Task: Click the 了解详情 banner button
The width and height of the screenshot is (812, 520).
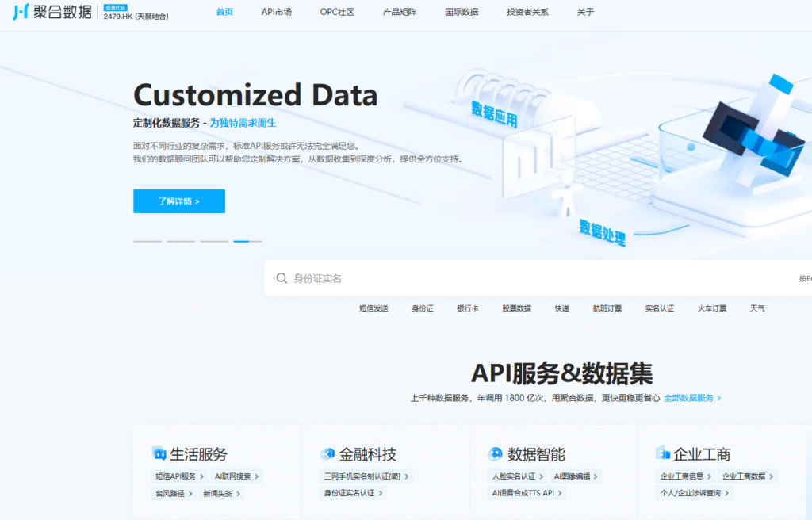Action: (178, 201)
